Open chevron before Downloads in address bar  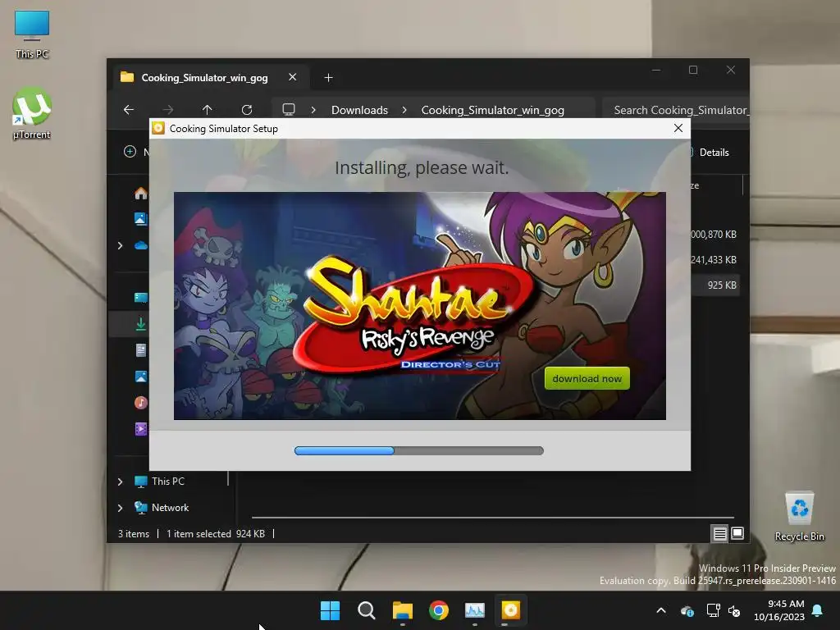[313, 110]
